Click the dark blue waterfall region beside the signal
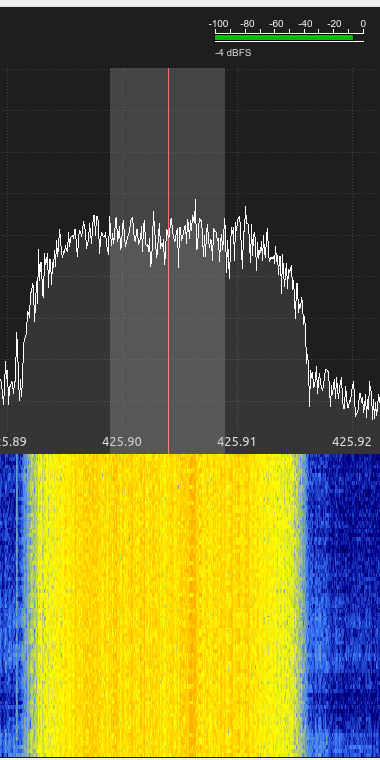Screen dimensions: 380x760 click(x=343, y=606)
